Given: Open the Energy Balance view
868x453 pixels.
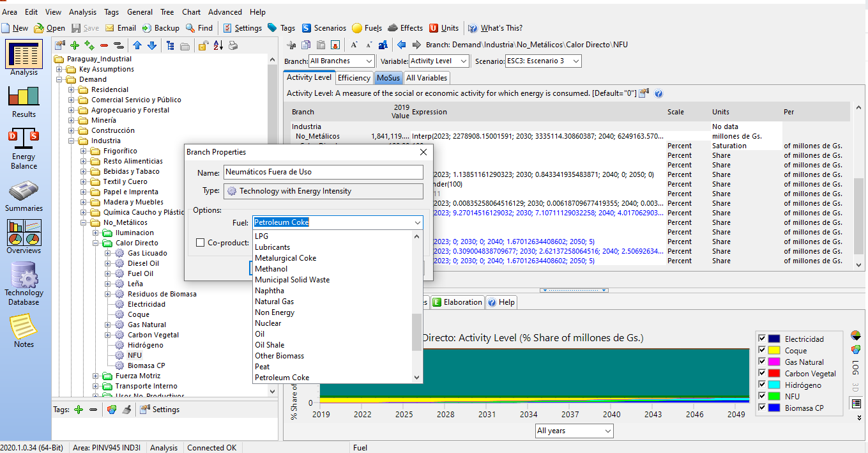Looking at the screenshot, I should 24,148.
